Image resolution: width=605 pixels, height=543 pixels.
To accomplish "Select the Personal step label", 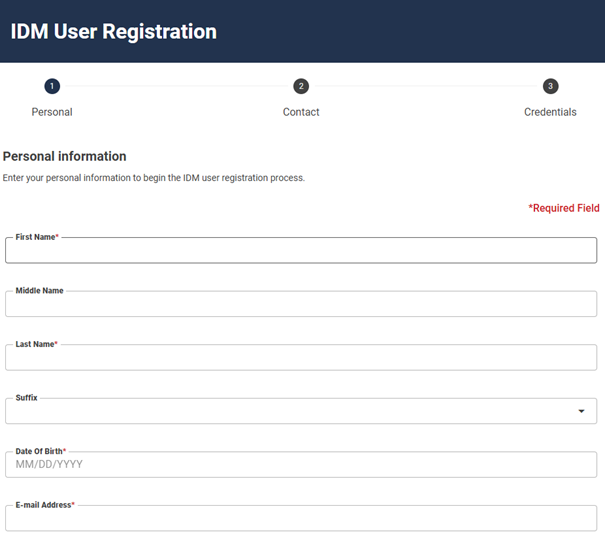I will point(52,112).
